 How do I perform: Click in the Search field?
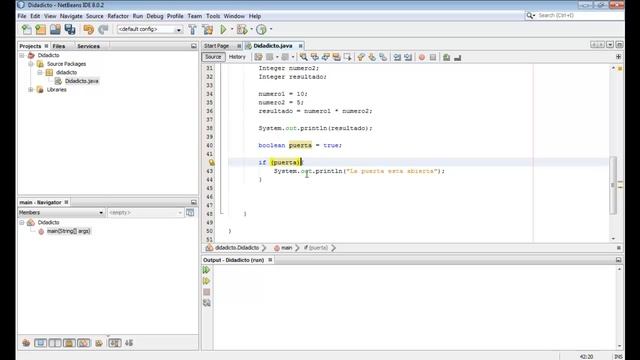tap(579, 16)
